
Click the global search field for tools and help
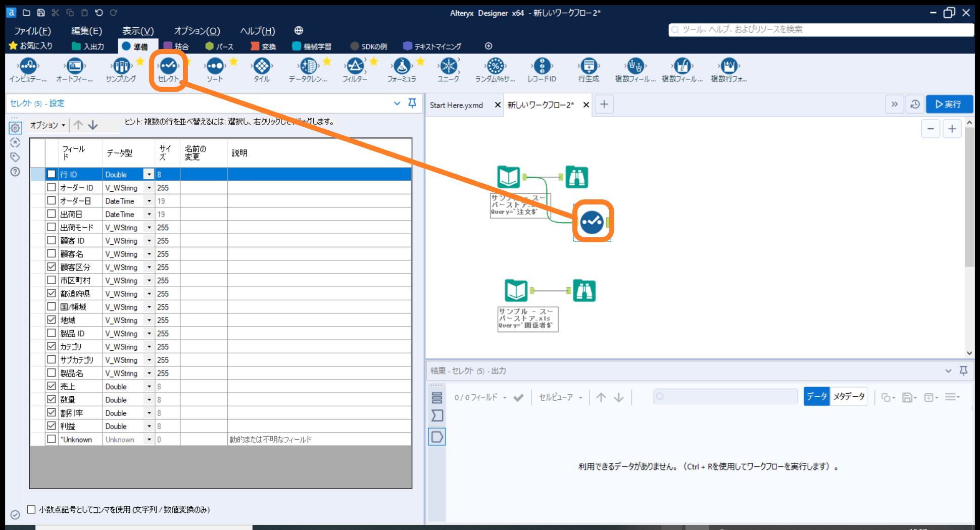coord(821,30)
